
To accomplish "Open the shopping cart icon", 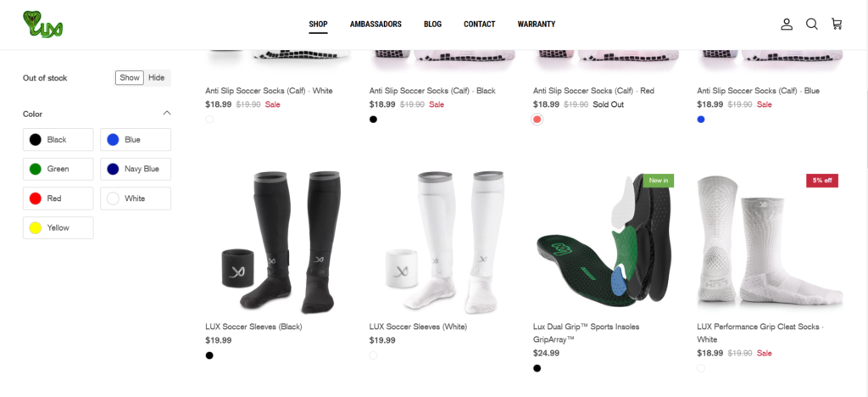I will (x=837, y=25).
